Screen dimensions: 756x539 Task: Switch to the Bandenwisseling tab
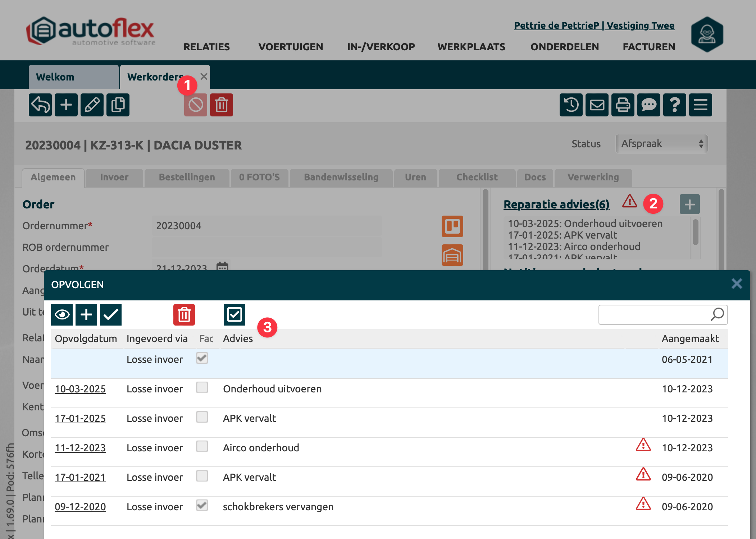(341, 177)
